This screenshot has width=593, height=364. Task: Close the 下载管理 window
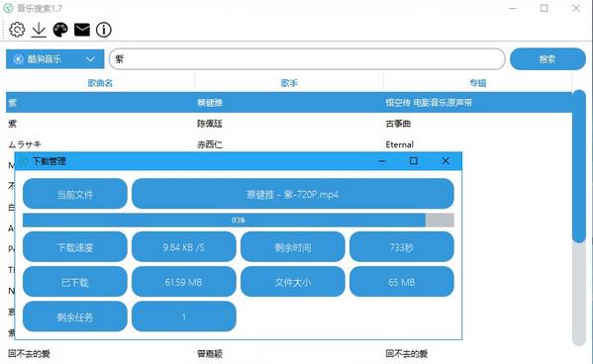[445, 161]
